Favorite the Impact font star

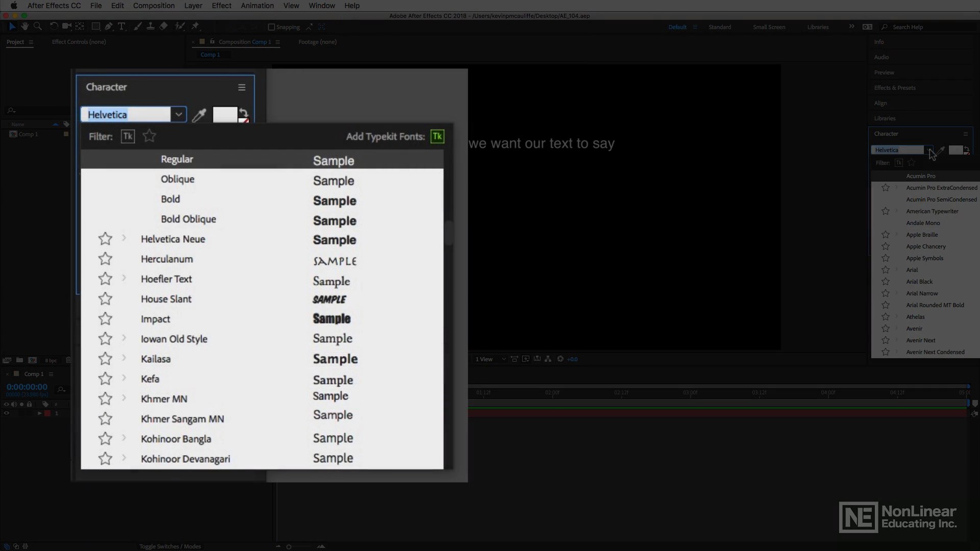pos(105,319)
